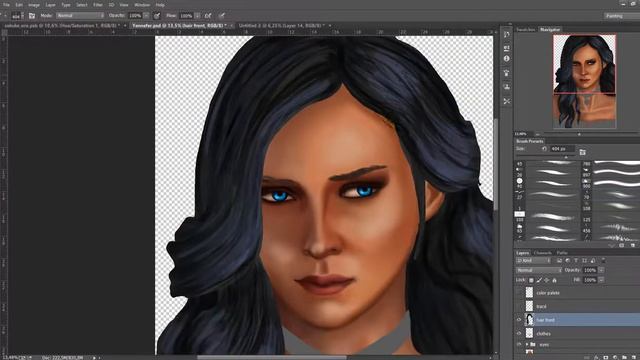Image resolution: width=640 pixels, height=360 pixels.
Task: Filter layers by adjustment layers icon
Action: (x=568, y=260)
